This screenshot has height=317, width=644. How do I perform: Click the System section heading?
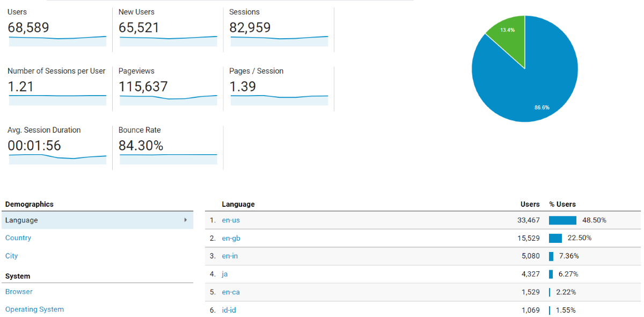[18, 276]
